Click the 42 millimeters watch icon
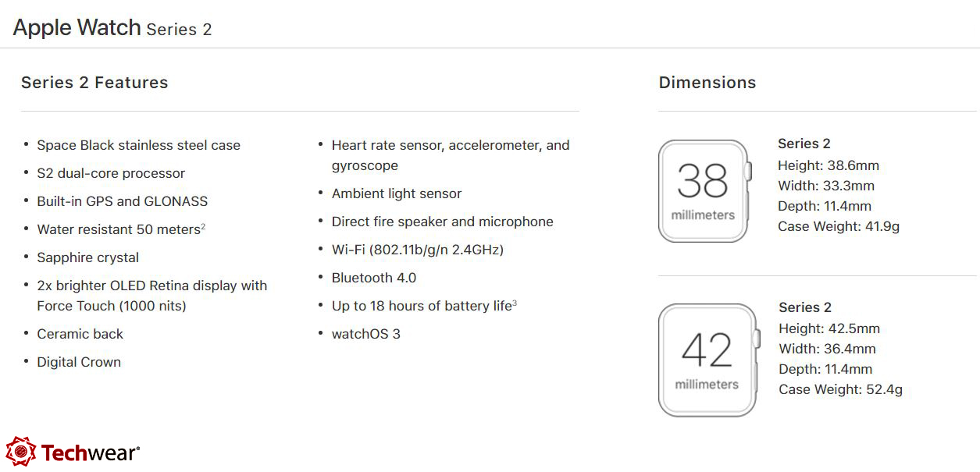The image size is (980, 472). point(707,360)
